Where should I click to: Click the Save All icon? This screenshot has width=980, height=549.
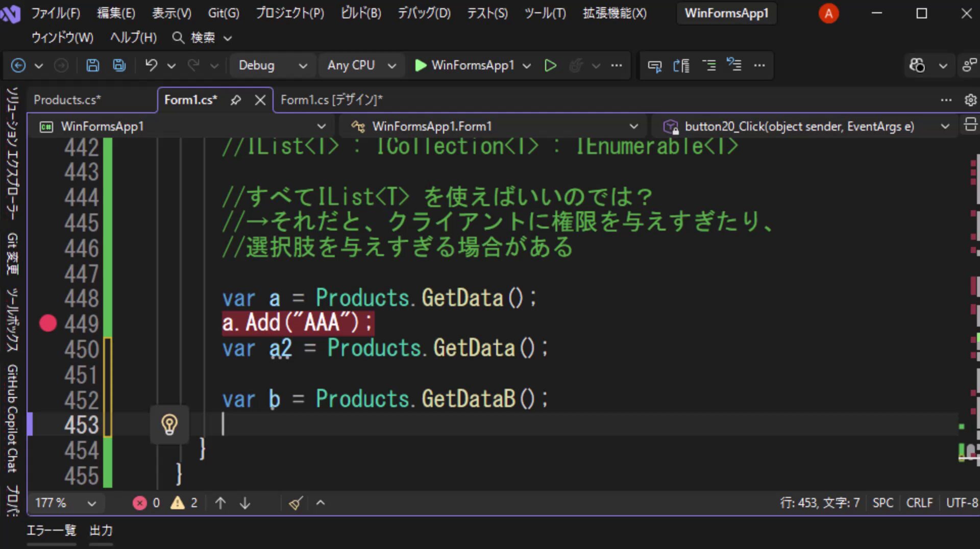click(x=119, y=65)
